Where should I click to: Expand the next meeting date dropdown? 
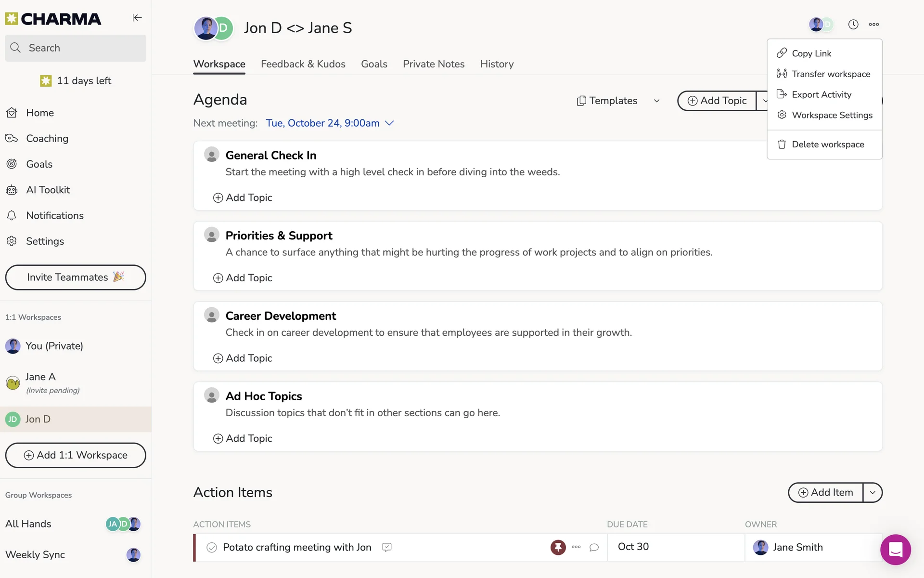(x=390, y=123)
